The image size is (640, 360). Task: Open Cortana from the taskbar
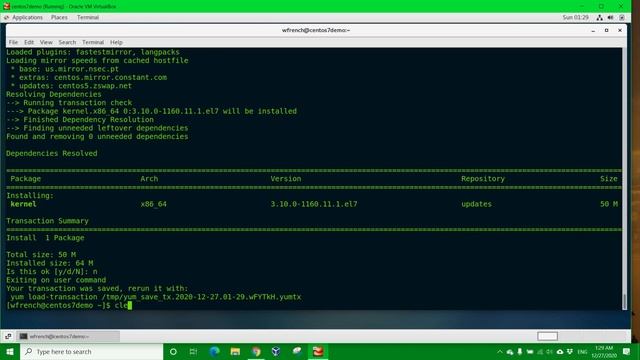pos(173,351)
